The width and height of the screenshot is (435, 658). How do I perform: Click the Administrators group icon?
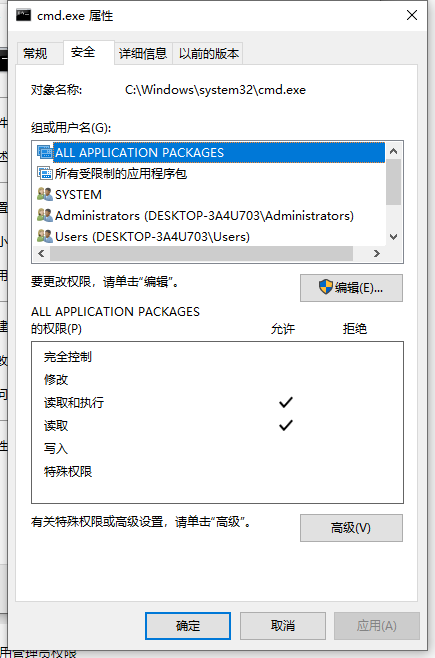[x=44, y=215]
